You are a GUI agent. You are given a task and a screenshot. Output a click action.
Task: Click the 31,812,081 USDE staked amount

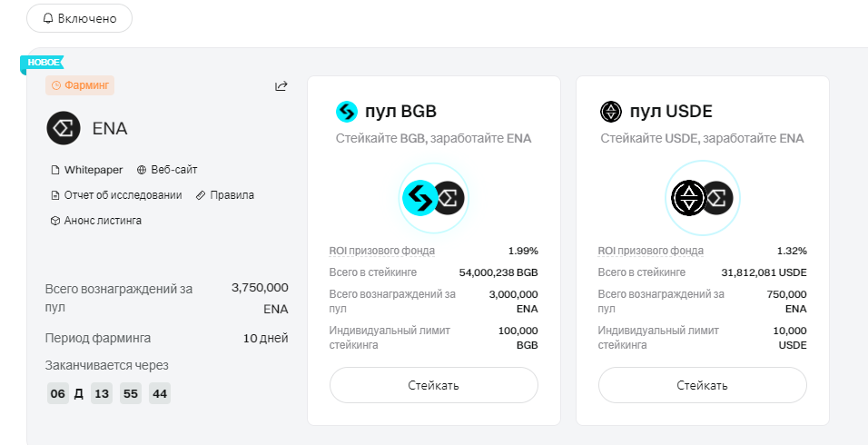(x=764, y=272)
